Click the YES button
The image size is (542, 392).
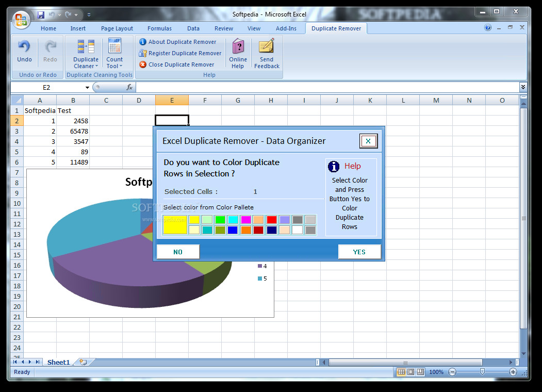pos(359,252)
